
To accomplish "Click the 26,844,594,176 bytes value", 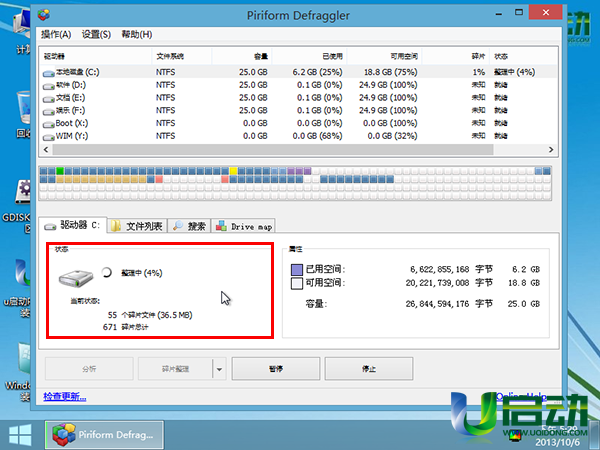I will 437,304.
